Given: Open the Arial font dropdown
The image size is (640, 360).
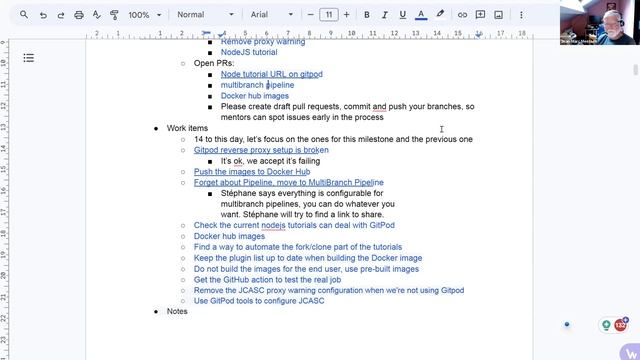Looking at the screenshot, I should [272, 15].
